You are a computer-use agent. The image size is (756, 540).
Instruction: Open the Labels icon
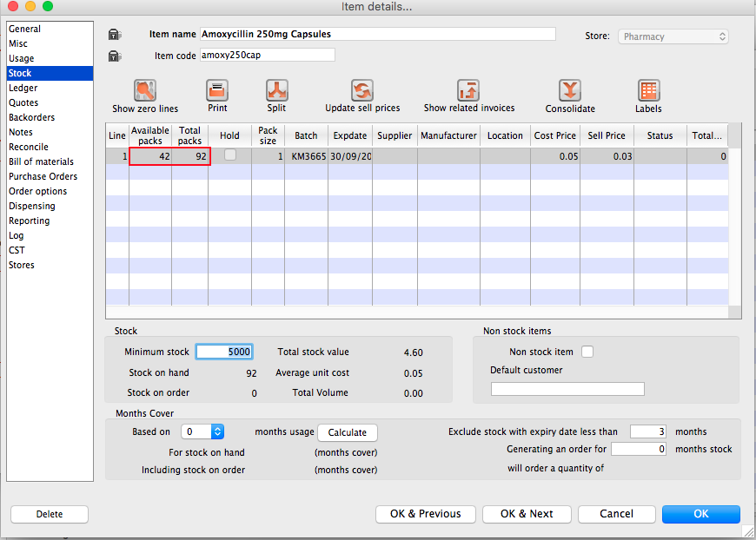[x=648, y=90]
